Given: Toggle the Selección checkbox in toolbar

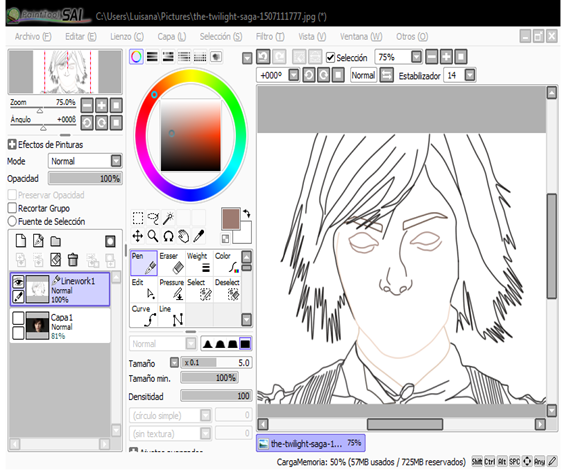Looking at the screenshot, I should [330, 57].
